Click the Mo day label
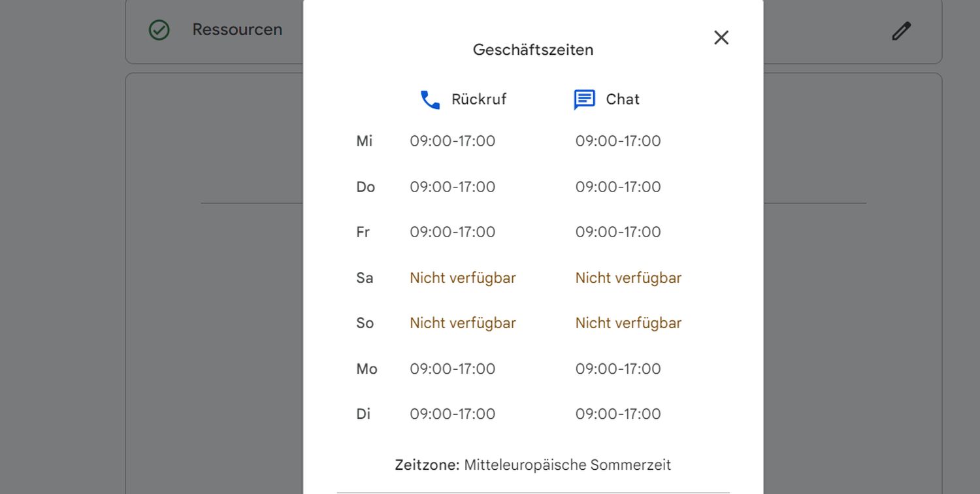 tap(367, 369)
